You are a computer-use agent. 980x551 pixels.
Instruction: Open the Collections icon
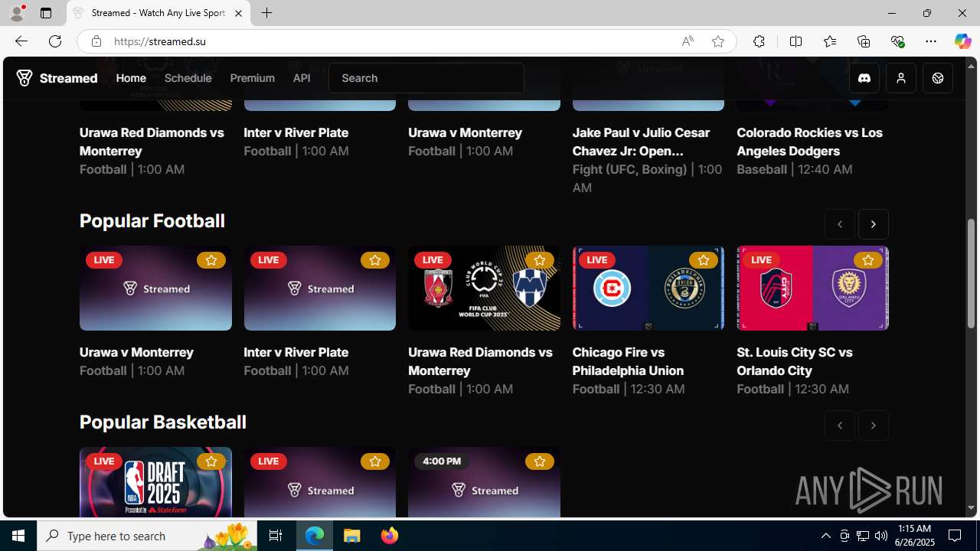click(x=864, y=41)
